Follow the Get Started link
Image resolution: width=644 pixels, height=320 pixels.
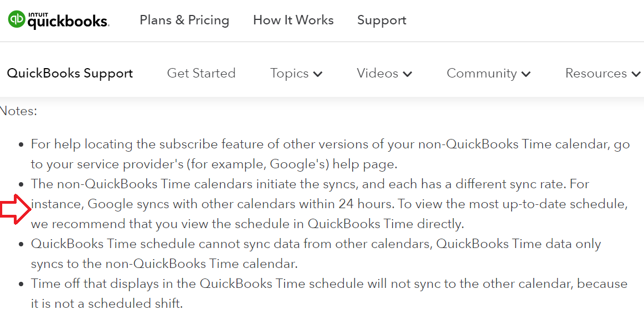coord(201,74)
